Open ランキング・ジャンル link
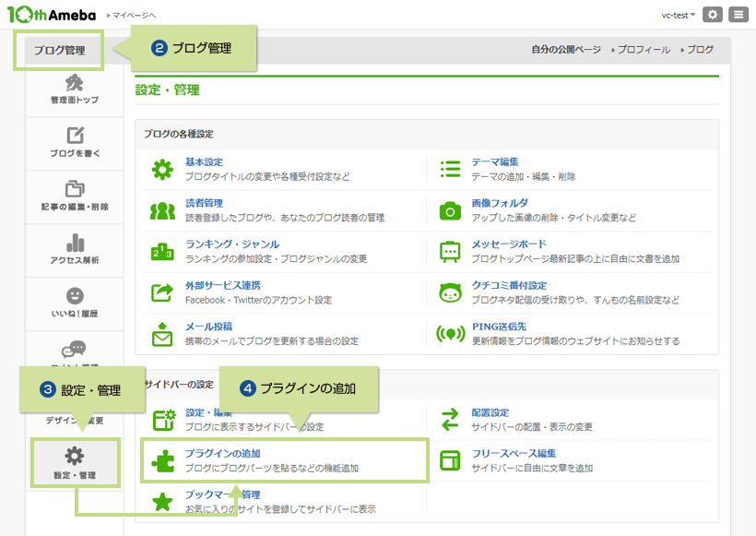 (x=232, y=244)
